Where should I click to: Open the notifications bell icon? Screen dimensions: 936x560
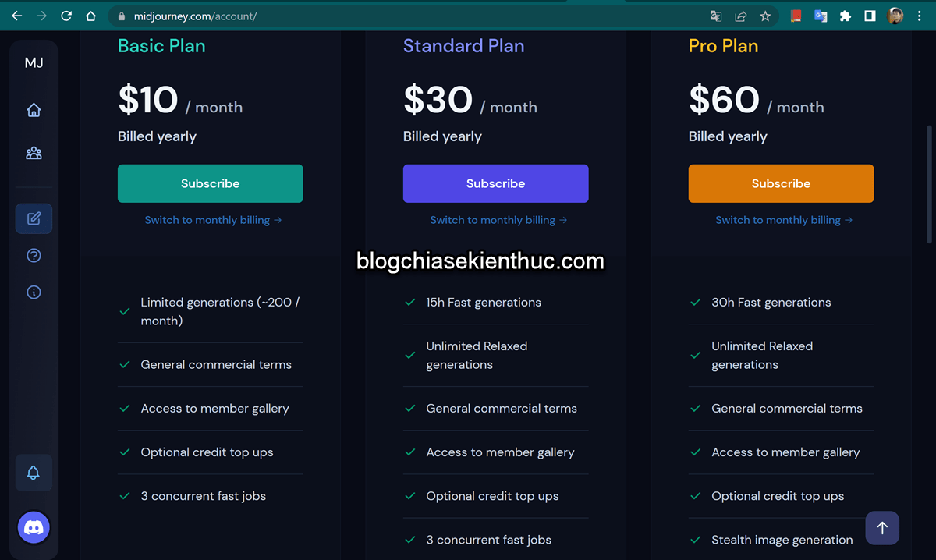click(x=34, y=473)
